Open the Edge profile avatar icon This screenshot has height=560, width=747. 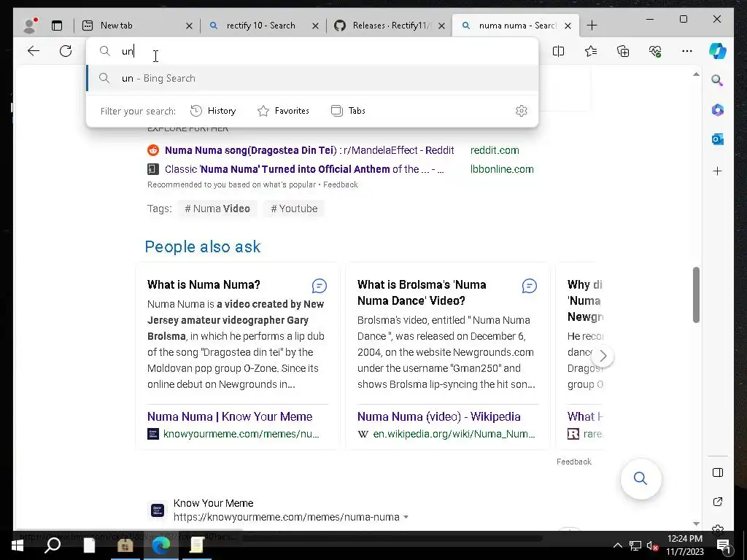[31, 26]
